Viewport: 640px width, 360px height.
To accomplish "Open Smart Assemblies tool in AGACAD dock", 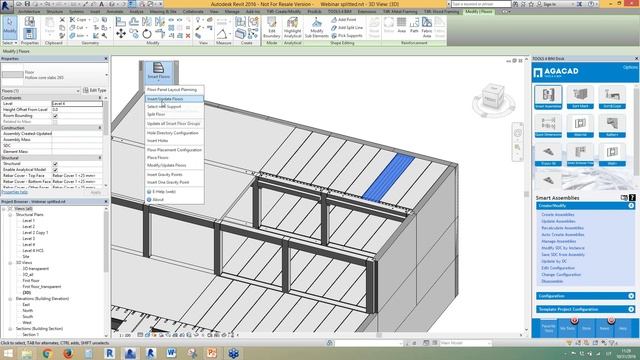I will (x=548, y=97).
